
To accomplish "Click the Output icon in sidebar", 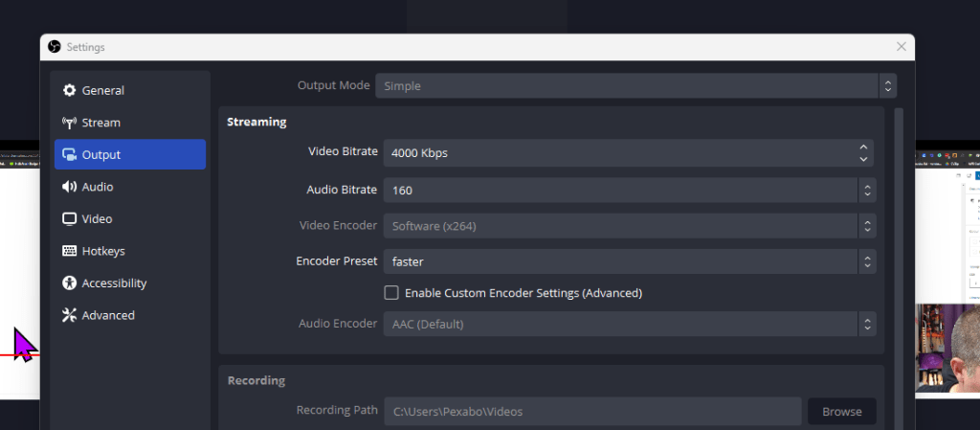I will click(x=69, y=154).
